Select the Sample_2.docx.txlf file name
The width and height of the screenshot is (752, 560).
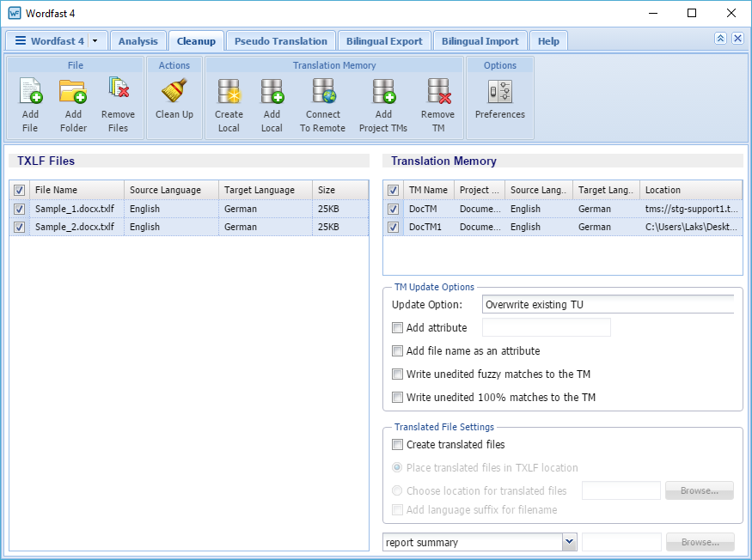[x=75, y=228]
